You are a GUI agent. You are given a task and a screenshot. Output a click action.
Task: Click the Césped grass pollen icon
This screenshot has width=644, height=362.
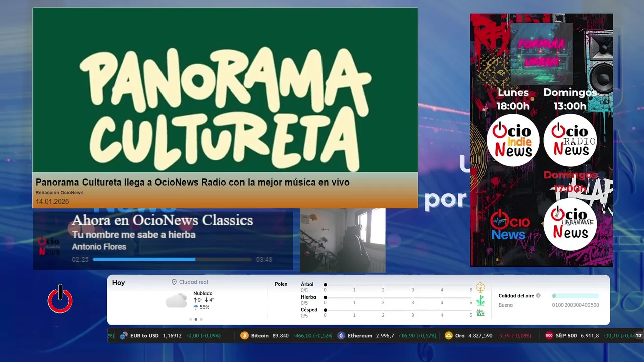pyautogui.click(x=480, y=313)
